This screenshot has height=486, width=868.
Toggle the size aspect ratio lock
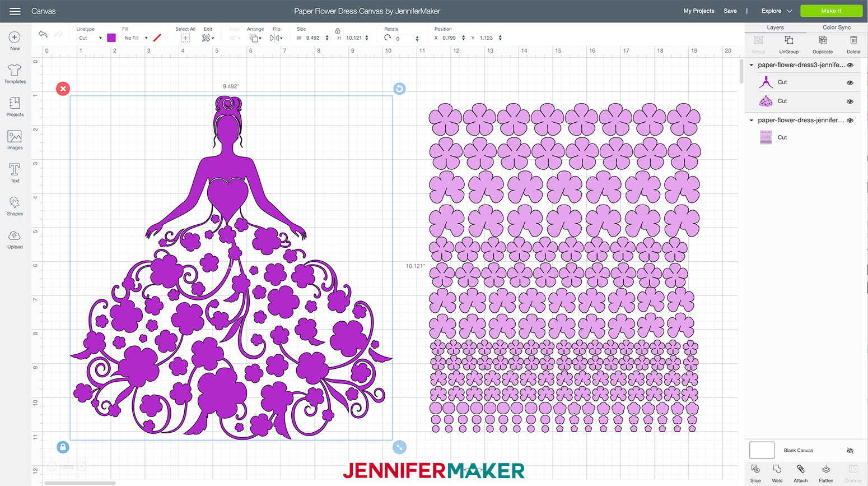(x=338, y=31)
